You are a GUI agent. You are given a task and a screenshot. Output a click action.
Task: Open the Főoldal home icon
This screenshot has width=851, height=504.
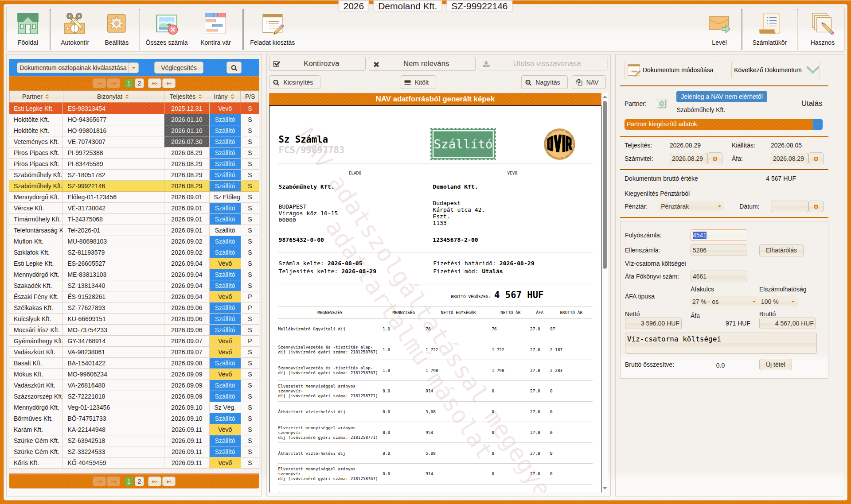(x=28, y=24)
